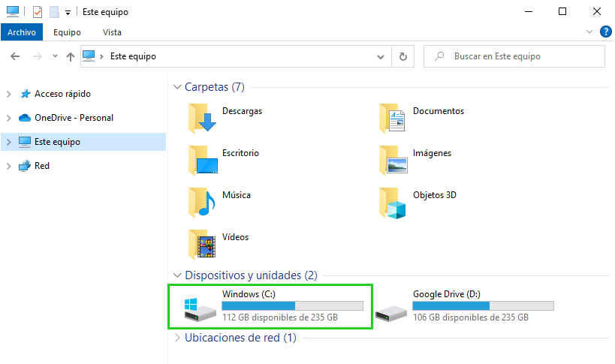The height and width of the screenshot is (364, 615).
Task: Open the Documentos folder icon
Action: [x=393, y=118]
